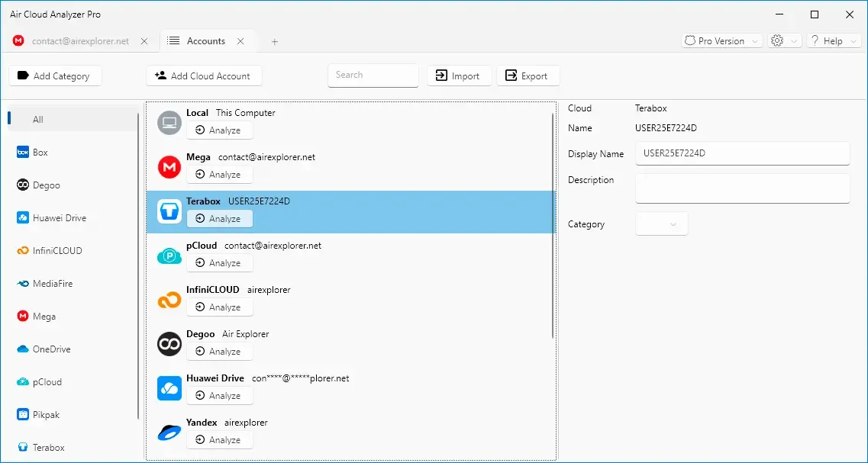Filter accounts by OneDrive text label
Image resolution: width=868 pixels, height=463 pixels.
[51, 349]
